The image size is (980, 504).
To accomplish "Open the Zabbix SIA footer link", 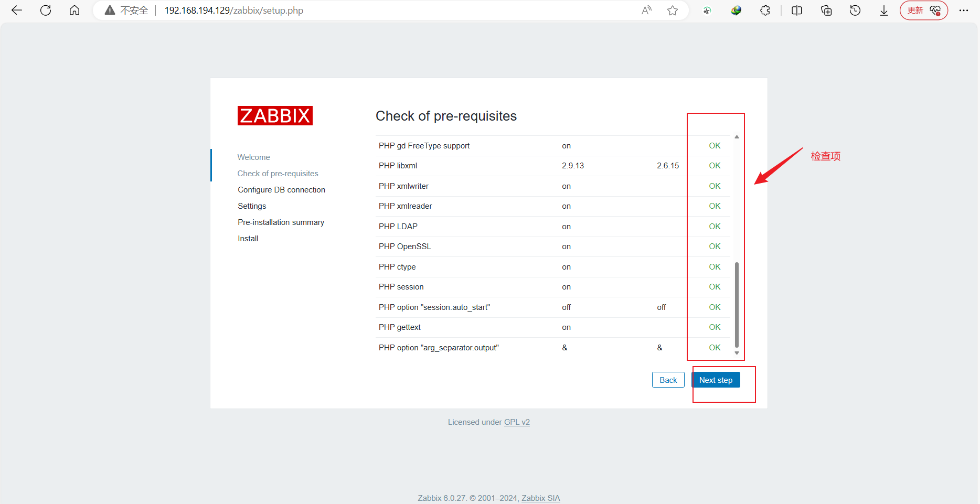I will [541, 498].
